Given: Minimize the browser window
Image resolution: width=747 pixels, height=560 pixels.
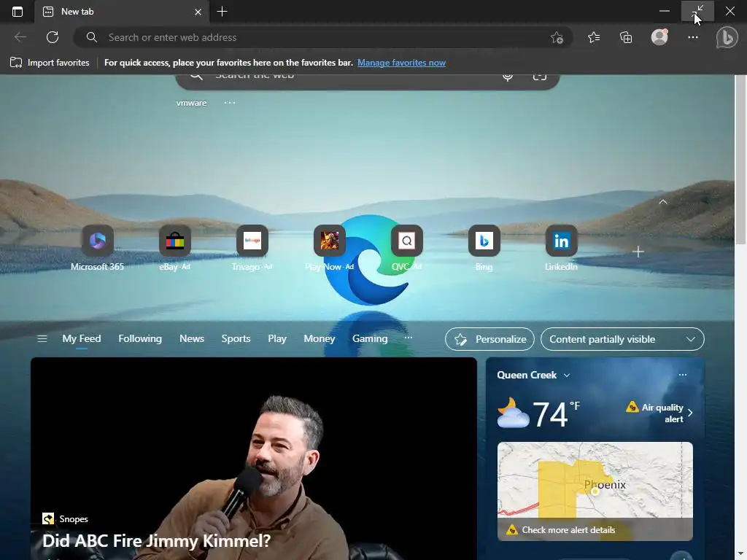Looking at the screenshot, I should [665, 11].
